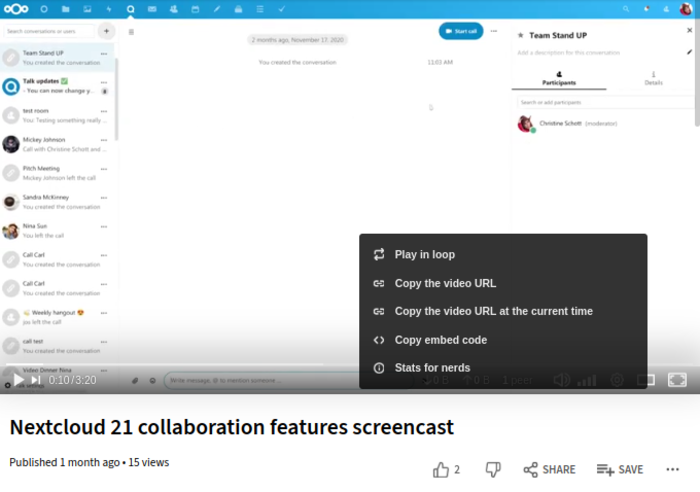
Task: Open the three-dot menu beside Start call
Action: [x=494, y=31]
